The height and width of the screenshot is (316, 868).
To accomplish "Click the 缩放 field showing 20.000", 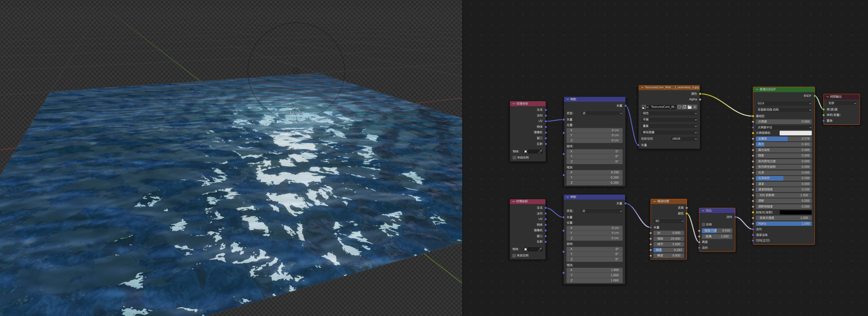I will point(669,239).
